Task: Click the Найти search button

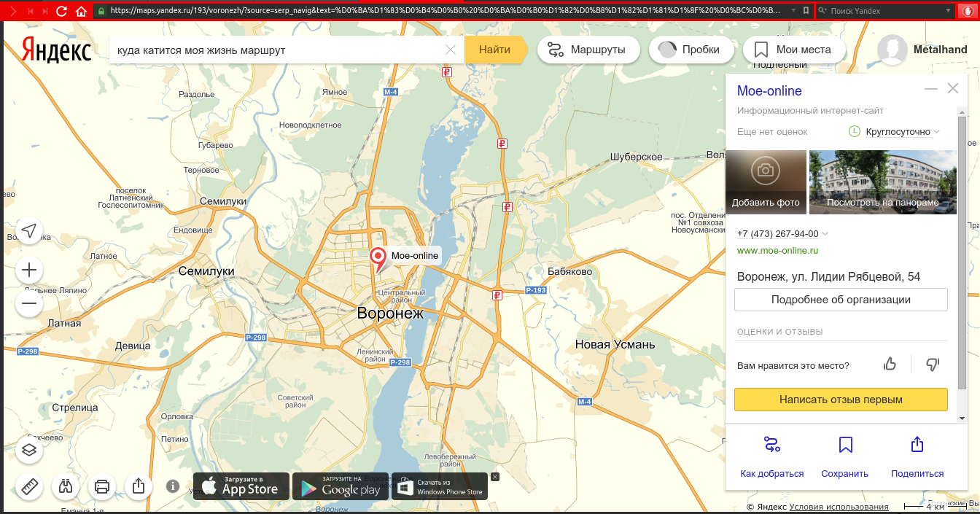Action: (495, 50)
